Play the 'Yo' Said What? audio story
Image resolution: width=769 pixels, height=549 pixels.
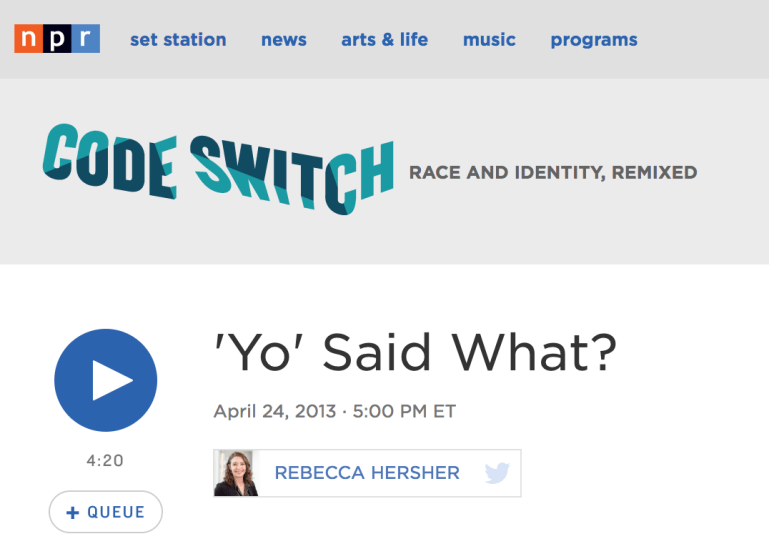[105, 380]
